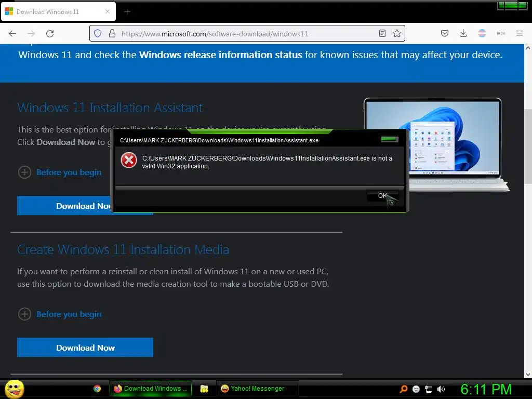Click OK in the error dialog
Image resolution: width=532 pixels, height=399 pixels.
tap(382, 196)
